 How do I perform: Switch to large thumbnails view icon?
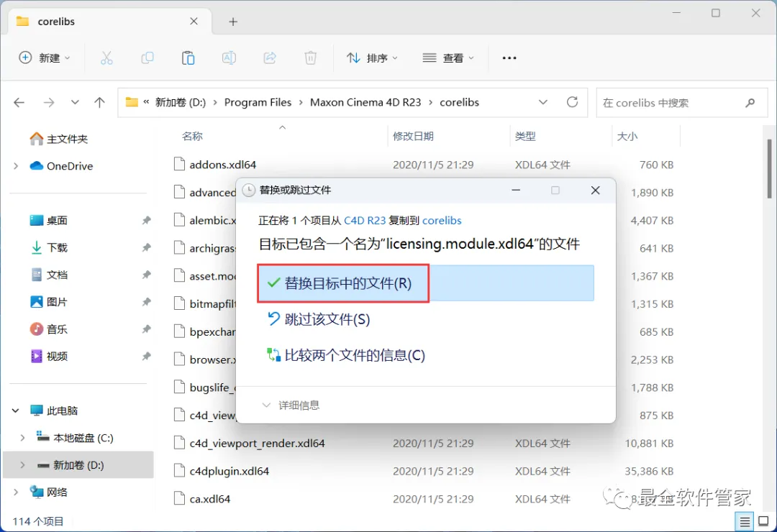click(763, 522)
